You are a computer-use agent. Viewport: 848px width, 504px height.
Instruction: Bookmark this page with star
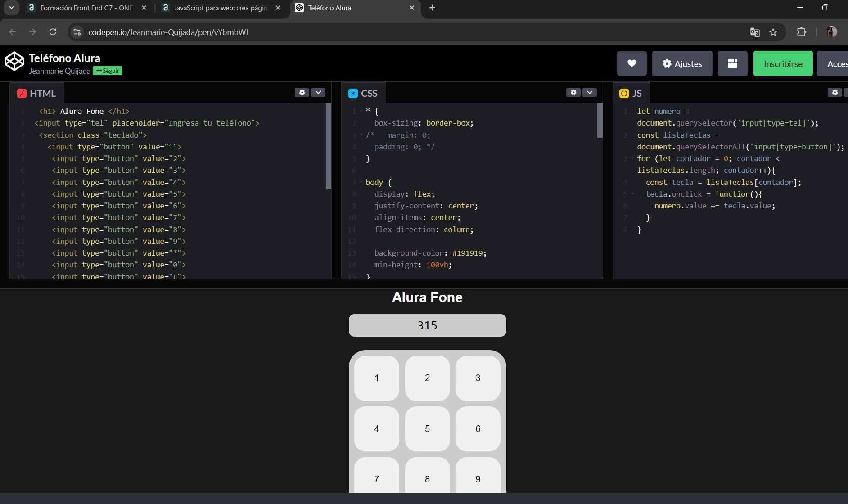pos(773,32)
